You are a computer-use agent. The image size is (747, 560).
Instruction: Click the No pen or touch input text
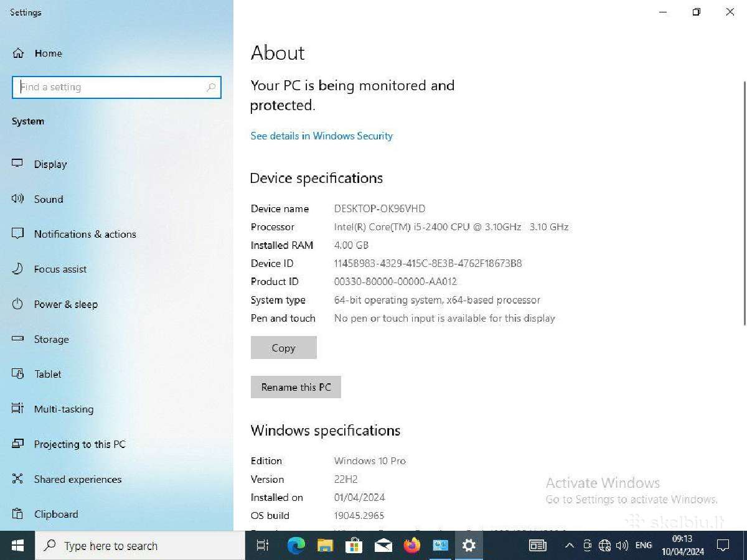[444, 318]
